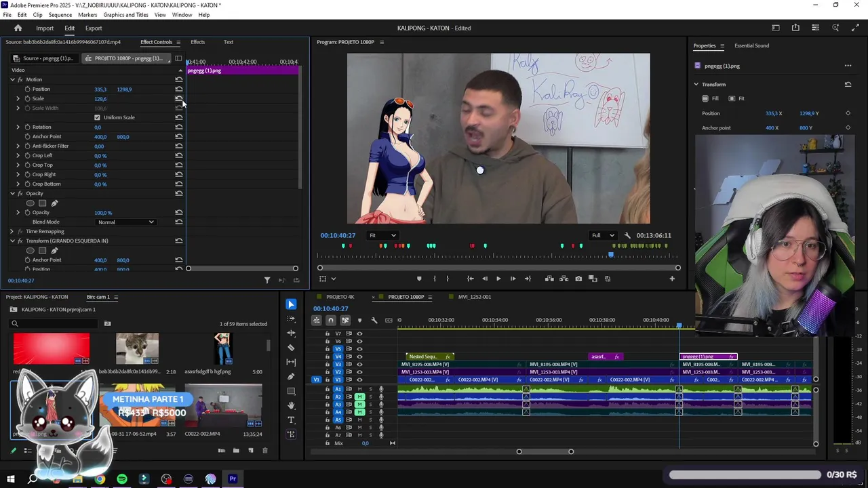Select the Type tool
868x488 pixels.
[291, 420]
